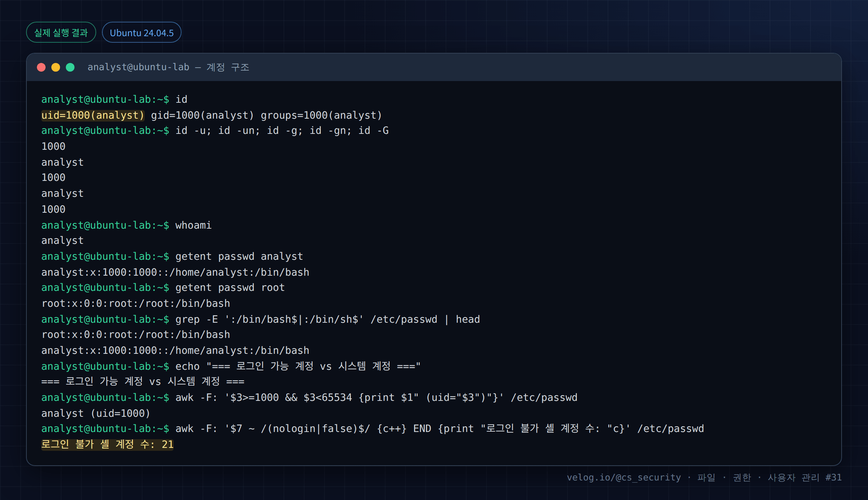This screenshot has width=868, height=500.
Task: Click output 'analyst (uid=1000)'
Action: 96,414
